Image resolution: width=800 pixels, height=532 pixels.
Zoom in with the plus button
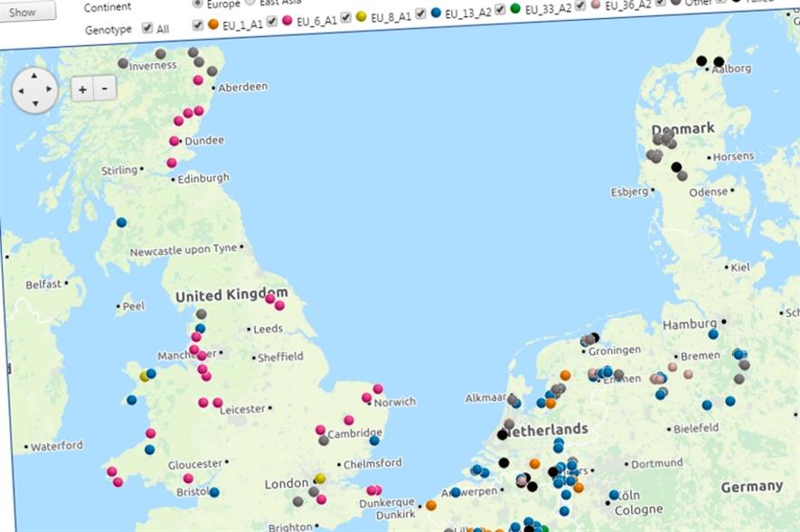coord(81,90)
